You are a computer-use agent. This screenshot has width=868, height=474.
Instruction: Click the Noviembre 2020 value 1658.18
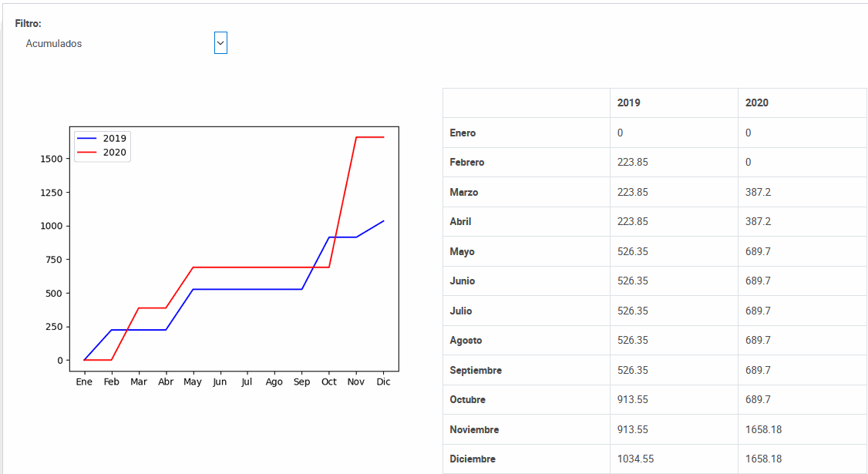[x=763, y=429]
